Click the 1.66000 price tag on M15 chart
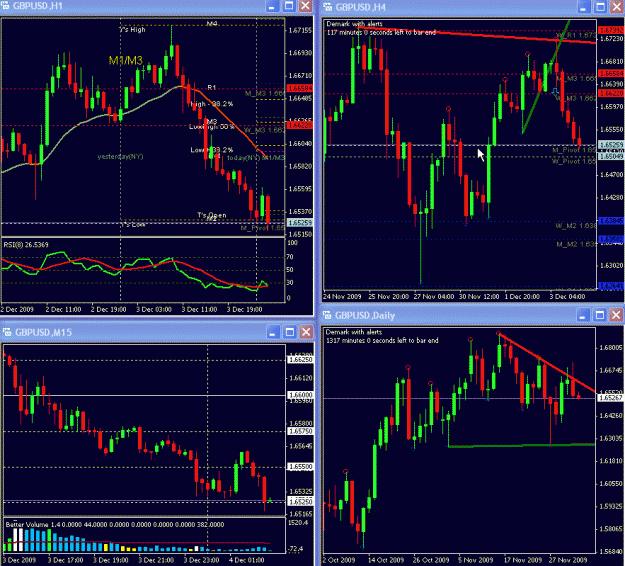Viewport: 625px width, 566px height. click(x=301, y=395)
